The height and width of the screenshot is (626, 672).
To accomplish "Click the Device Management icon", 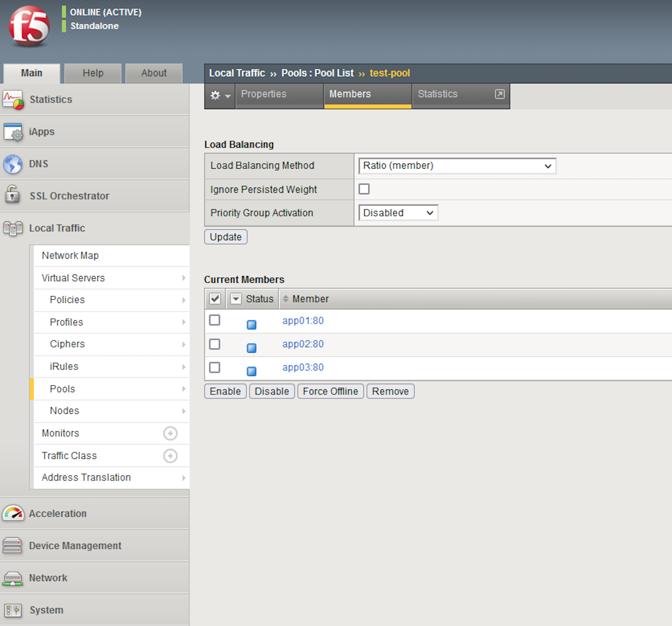I will coord(12,545).
